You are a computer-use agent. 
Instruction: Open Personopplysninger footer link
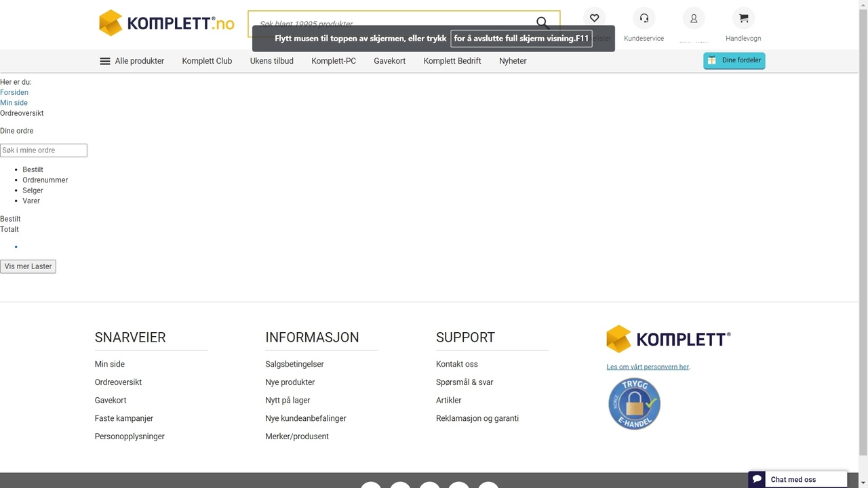coord(130,436)
